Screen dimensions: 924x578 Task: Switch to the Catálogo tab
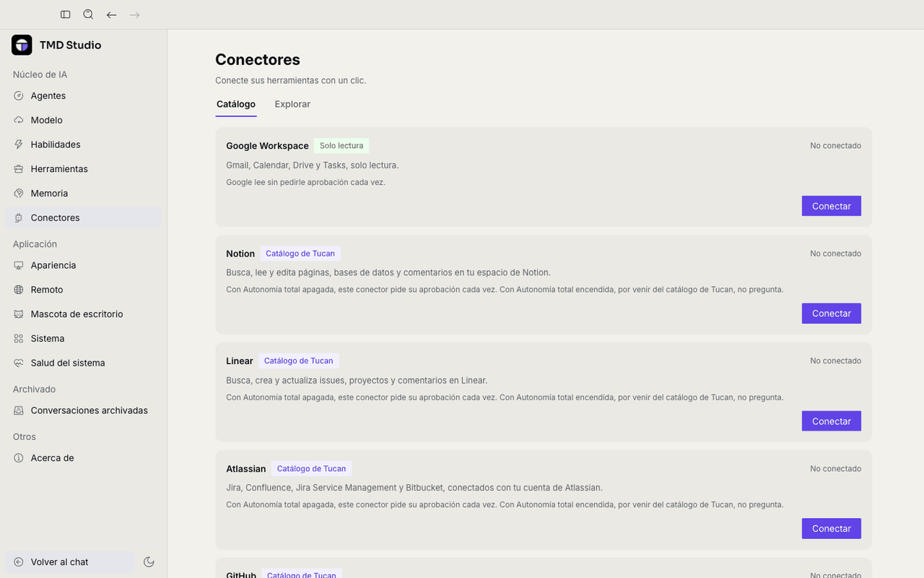pyautogui.click(x=236, y=104)
